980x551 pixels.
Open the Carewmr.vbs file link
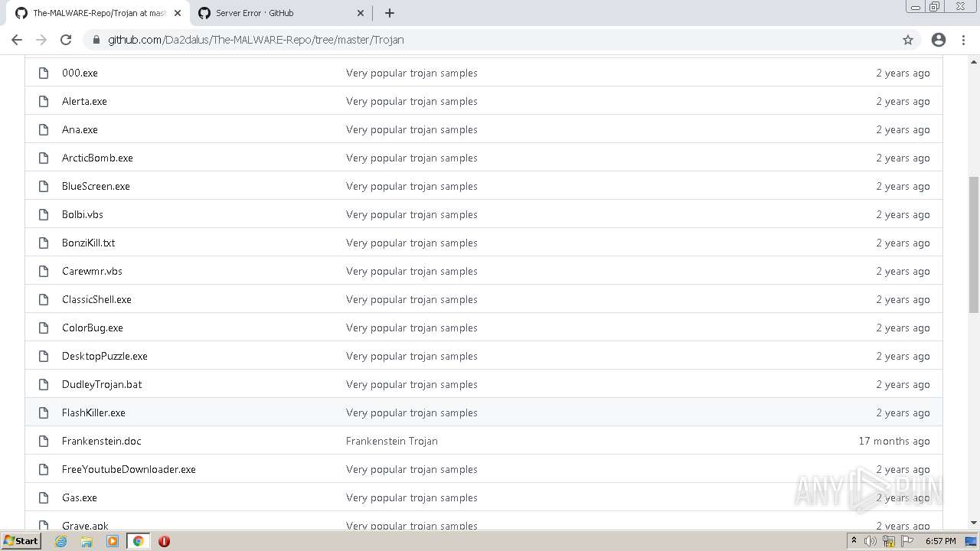92,271
